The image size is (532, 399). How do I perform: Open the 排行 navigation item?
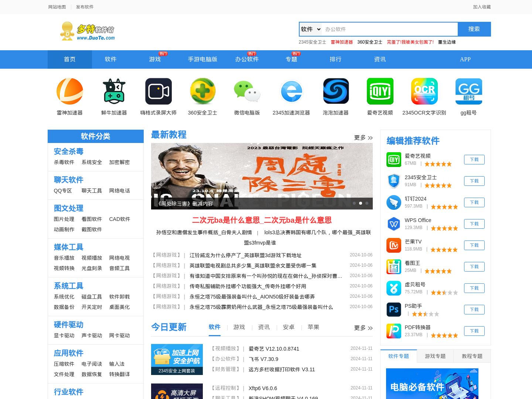(336, 59)
